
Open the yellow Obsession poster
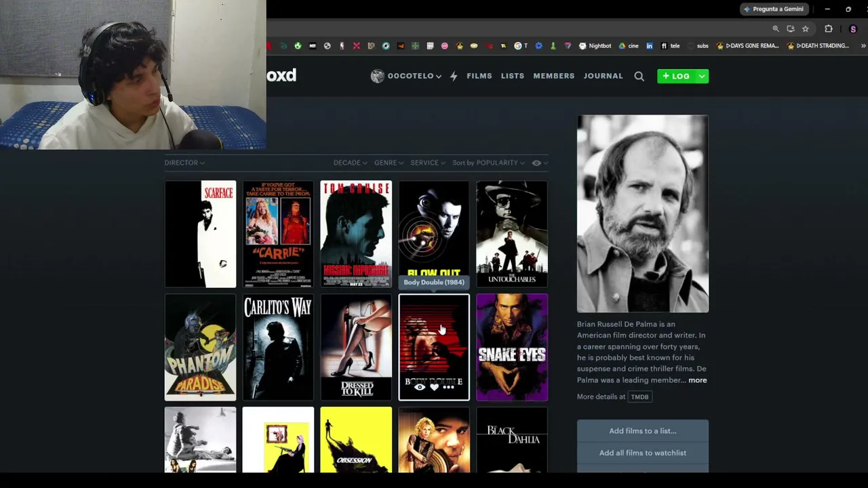coord(356,440)
